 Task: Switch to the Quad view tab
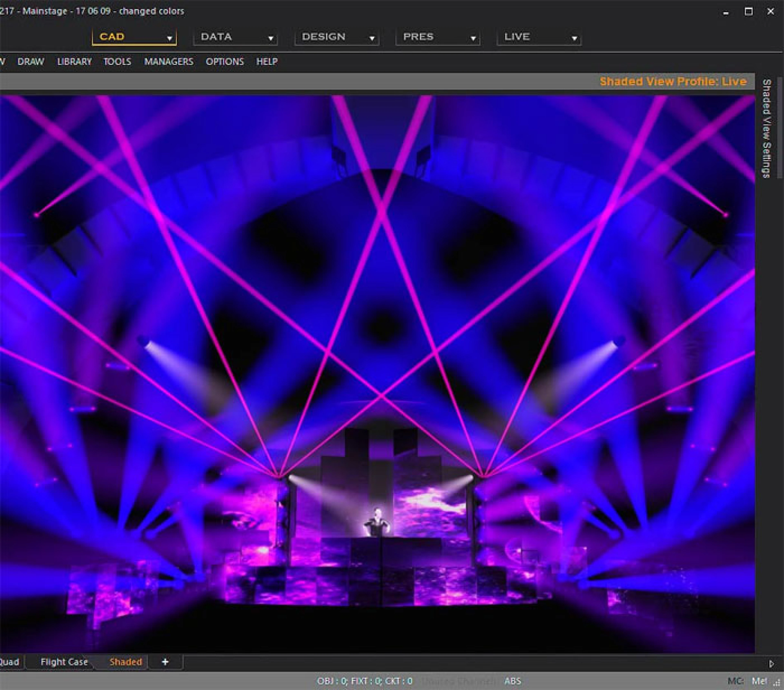click(9, 662)
